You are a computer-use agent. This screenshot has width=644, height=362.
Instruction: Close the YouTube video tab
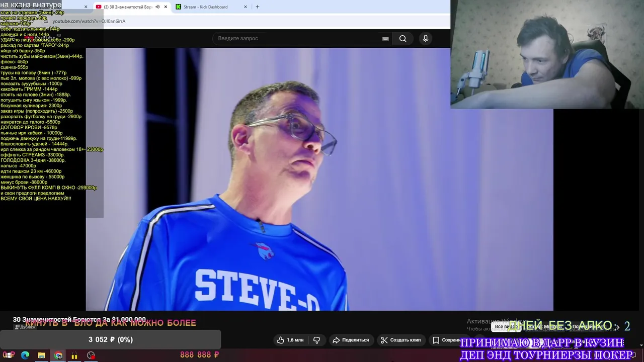point(166,7)
